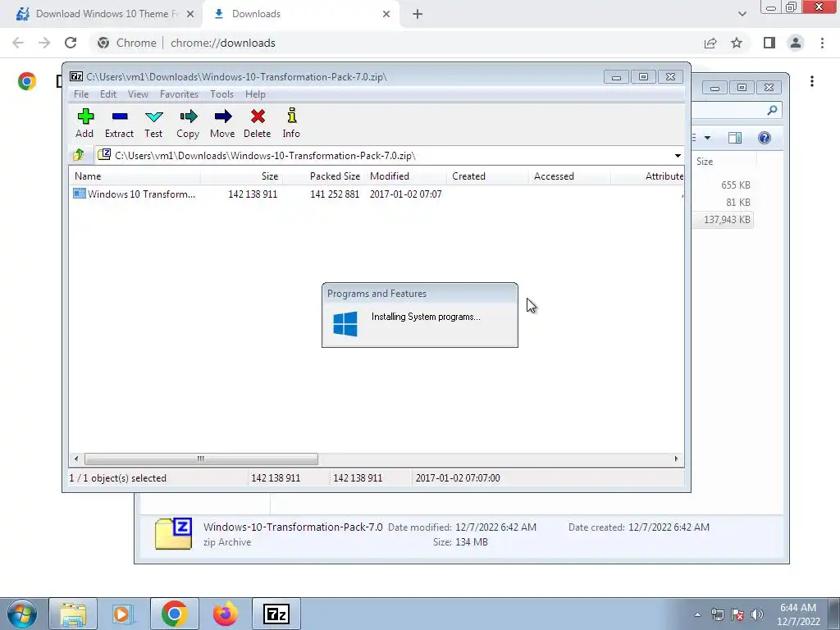Open the Favorites menu in 7-Zip

click(179, 94)
